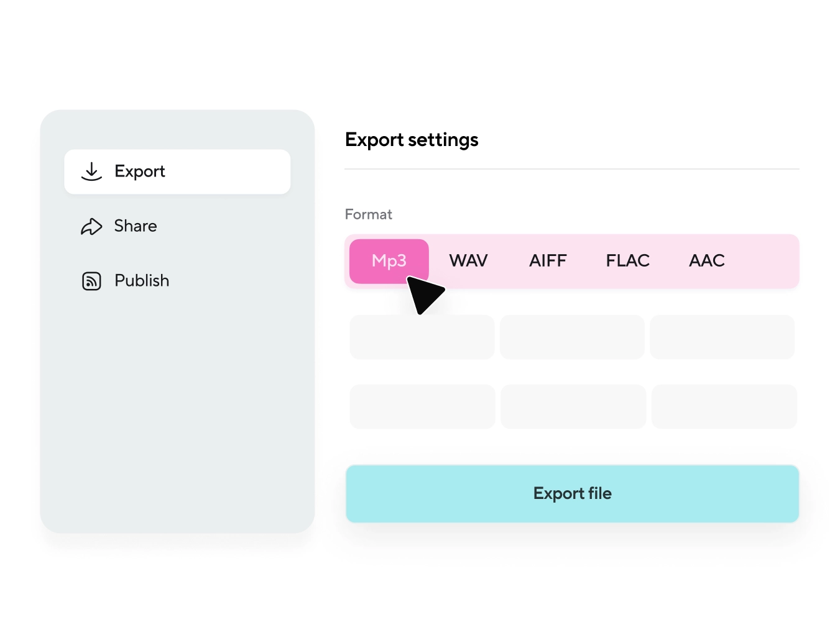Set the export format to AAC
Image resolution: width=840 pixels, height=640 pixels.
[x=707, y=261]
